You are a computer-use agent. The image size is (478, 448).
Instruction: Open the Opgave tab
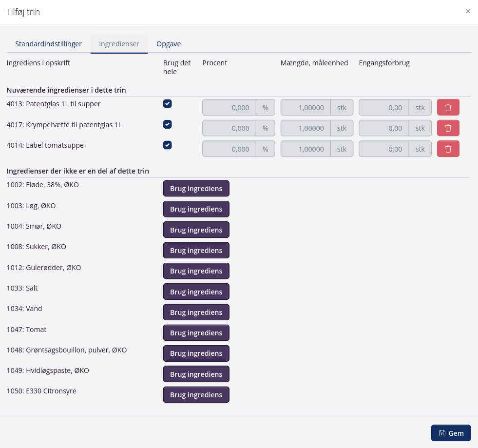click(169, 44)
